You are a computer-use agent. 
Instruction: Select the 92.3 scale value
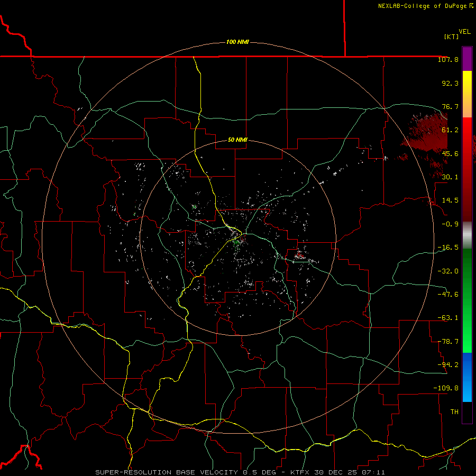click(x=450, y=83)
